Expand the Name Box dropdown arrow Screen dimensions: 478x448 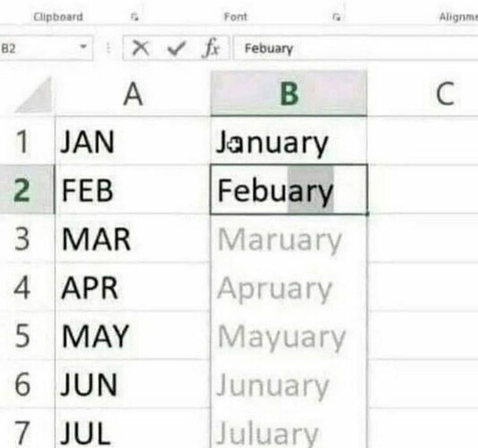pos(83,47)
